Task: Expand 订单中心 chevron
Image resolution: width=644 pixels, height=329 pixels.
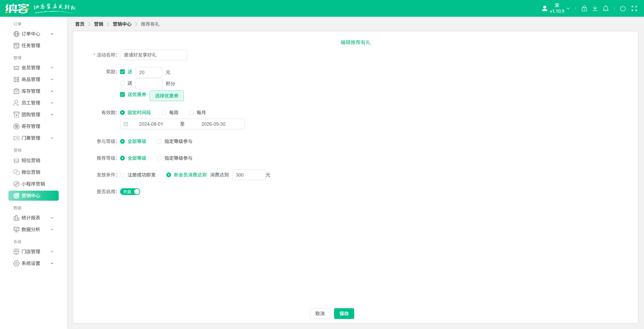Action: click(x=52, y=34)
